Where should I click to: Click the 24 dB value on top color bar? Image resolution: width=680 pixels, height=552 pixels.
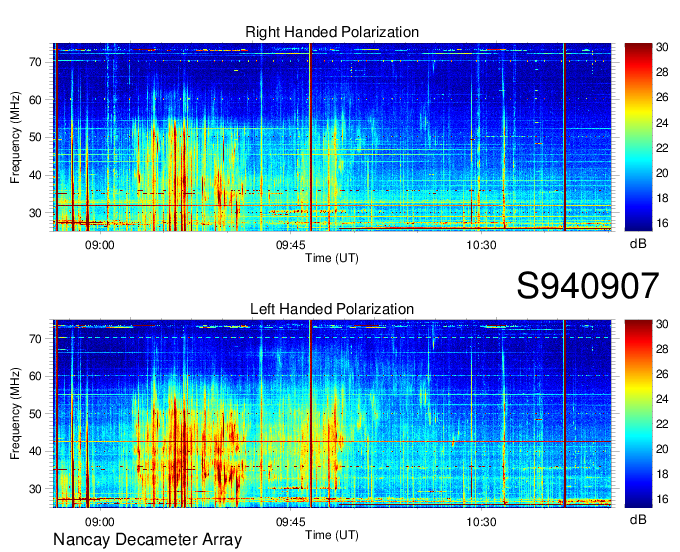[x=662, y=123]
